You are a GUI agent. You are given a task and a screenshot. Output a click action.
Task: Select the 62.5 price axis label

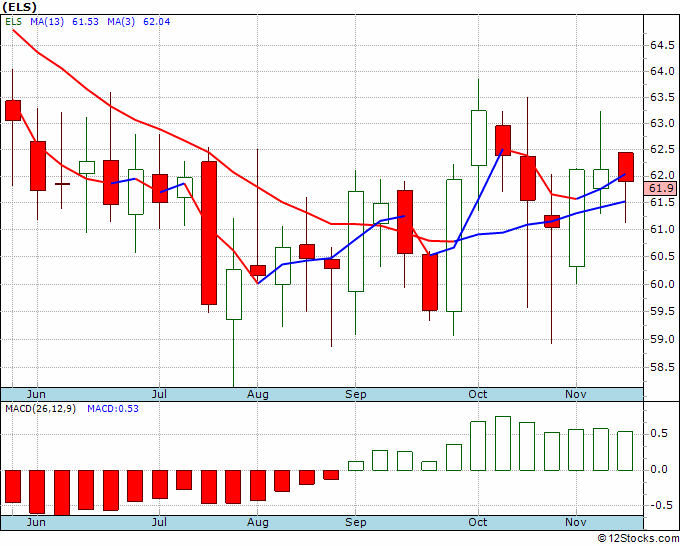[x=662, y=150]
